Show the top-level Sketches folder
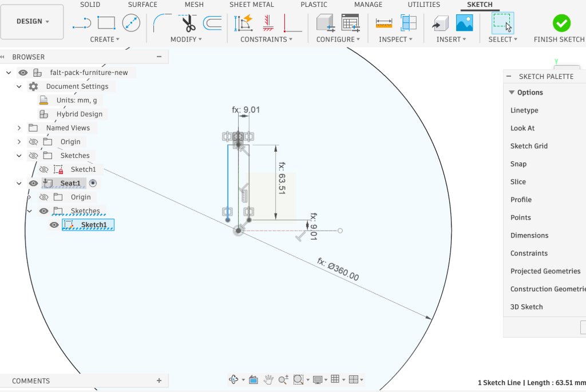This screenshot has height=392, width=586. [x=33, y=156]
